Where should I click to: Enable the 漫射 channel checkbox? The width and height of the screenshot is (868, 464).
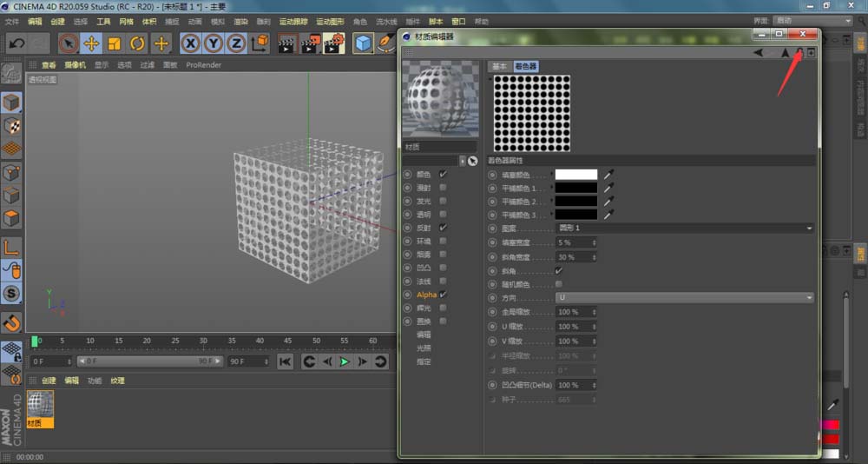click(x=443, y=188)
